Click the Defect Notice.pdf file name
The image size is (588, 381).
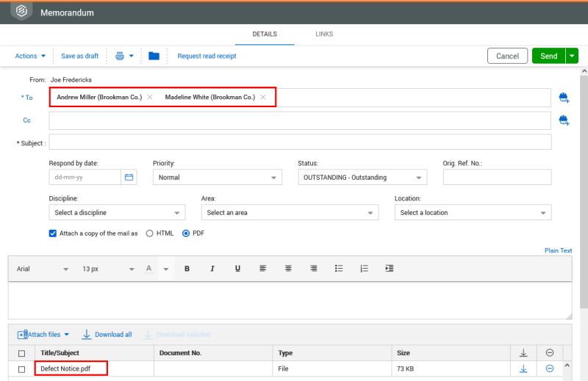pyautogui.click(x=65, y=369)
